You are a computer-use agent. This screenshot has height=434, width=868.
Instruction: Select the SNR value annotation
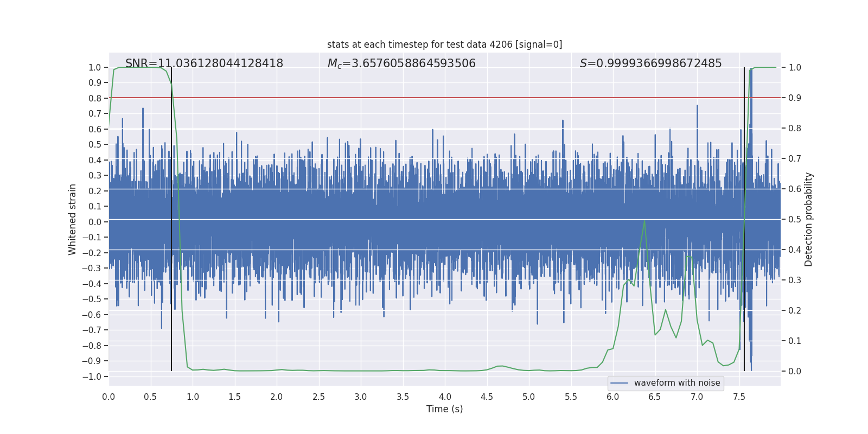coord(204,63)
